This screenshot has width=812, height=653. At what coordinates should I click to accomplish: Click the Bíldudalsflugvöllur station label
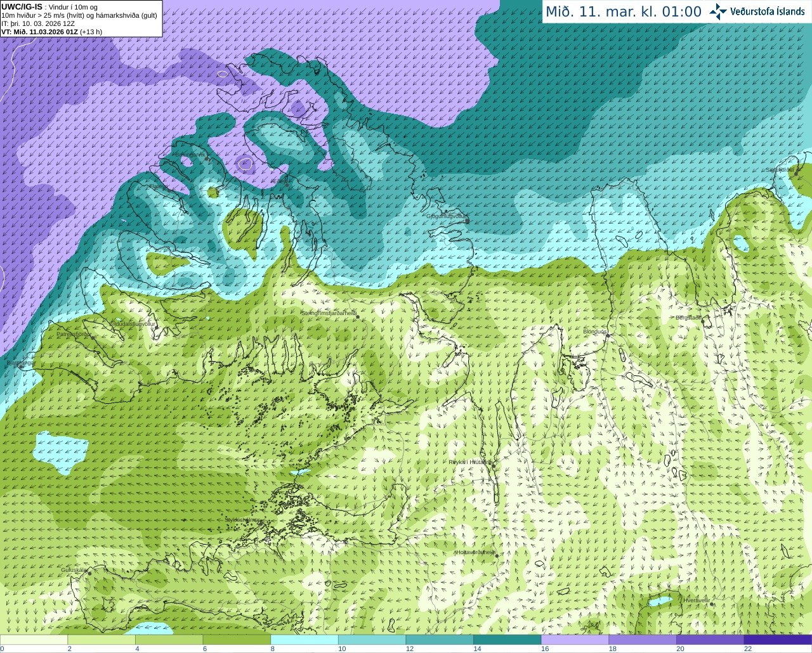click(132, 323)
